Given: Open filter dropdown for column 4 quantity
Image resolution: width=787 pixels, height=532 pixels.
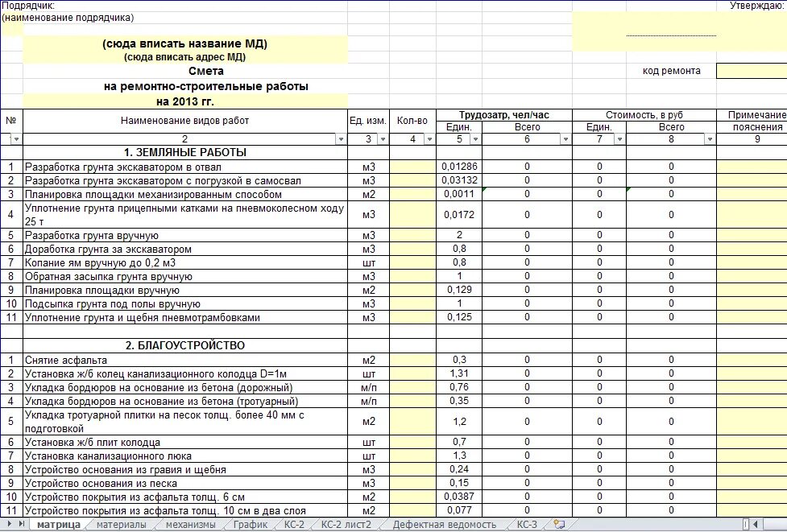Looking at the screenshot, I should pyautogui.click(x=429, y=139).
